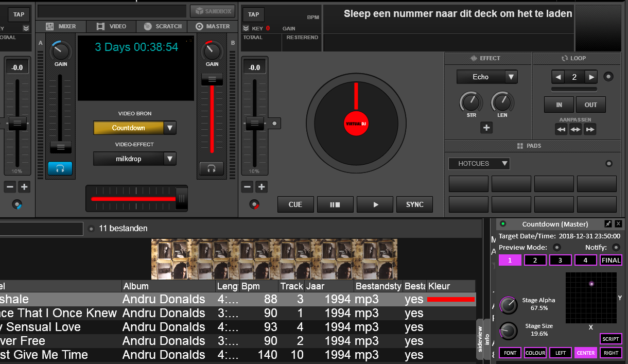Toggle deck A headphone cue button

[60, 168]
